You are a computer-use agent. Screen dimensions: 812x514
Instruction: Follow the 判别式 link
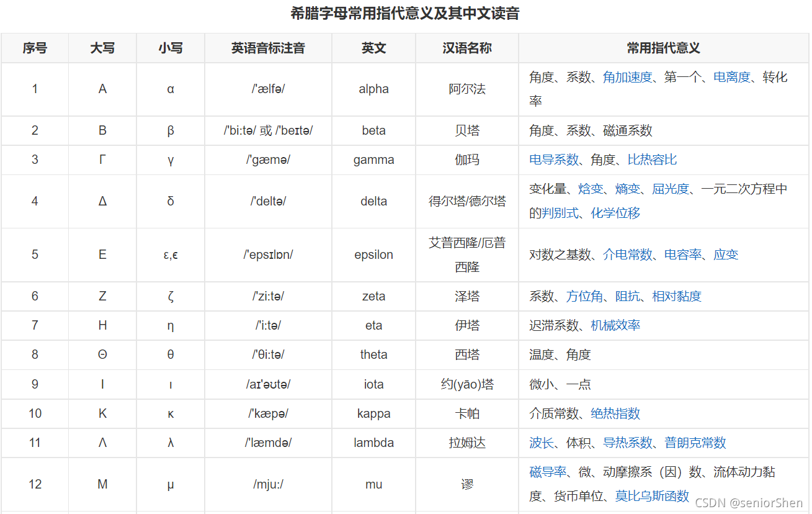point(560,213)
